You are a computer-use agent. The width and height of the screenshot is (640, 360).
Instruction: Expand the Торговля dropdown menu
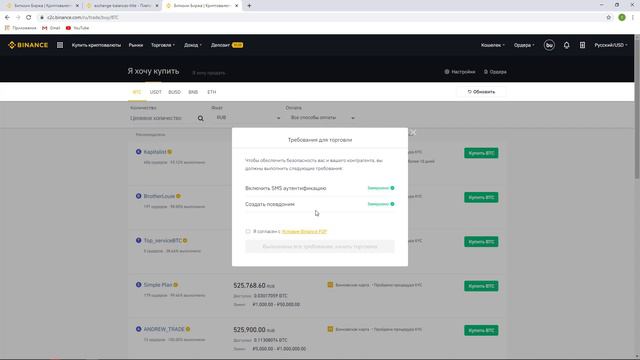pyautogui.click(x=163, y=45)
